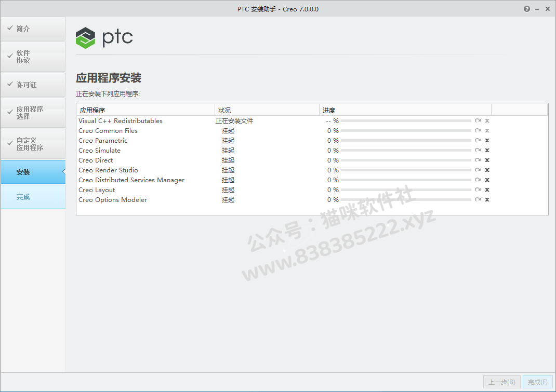Retry Visual C++ Redistributables installation icon
Screen dimensions: 556x392
pos(478,120)
